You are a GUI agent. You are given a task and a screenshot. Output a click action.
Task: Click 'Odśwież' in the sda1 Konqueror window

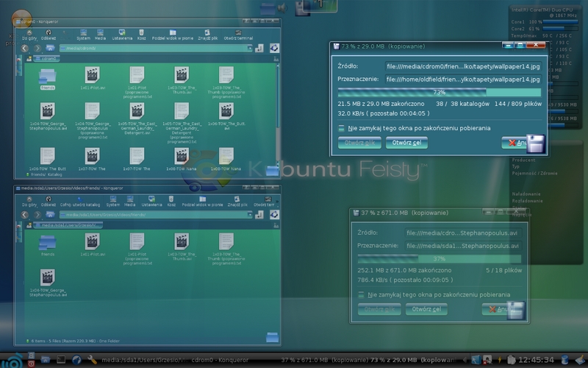(49, 202)
